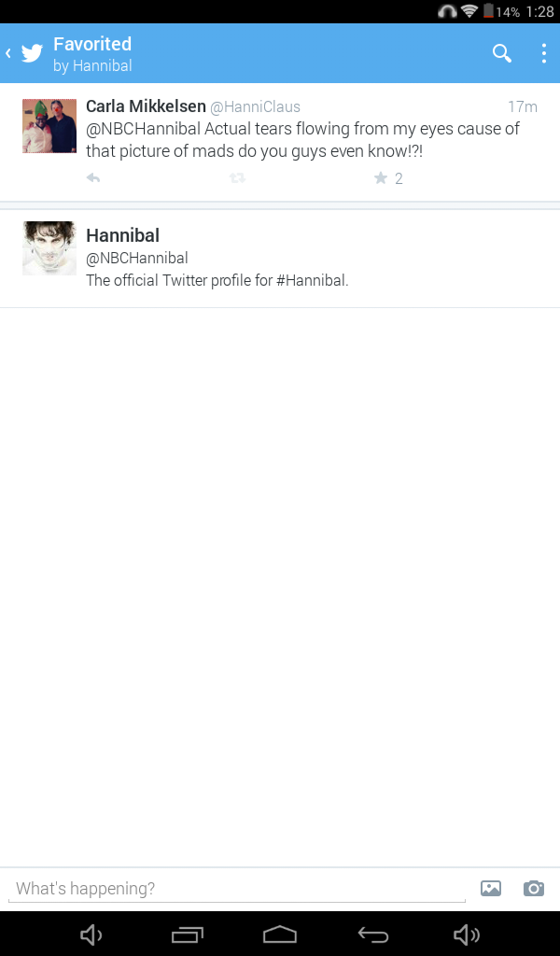Reply to Carla Mikkelsen's tweet
Viewport: 560px width, 956px height.
[93, 178]
